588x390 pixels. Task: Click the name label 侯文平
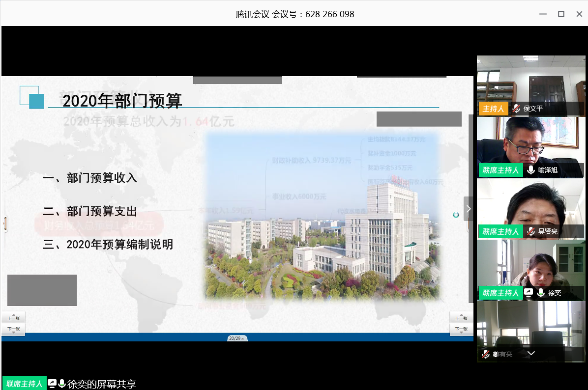click(x=533, y=109)
